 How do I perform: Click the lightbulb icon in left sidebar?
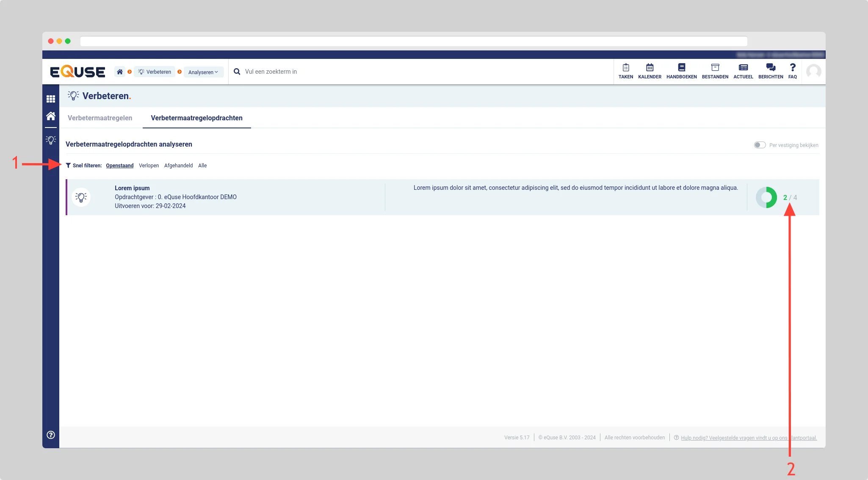click(x=51, y=140)
